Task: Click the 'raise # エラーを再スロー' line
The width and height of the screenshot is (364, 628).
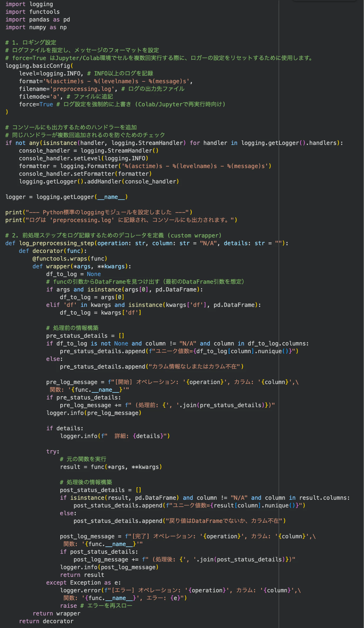Action: pyautogui.click(x=96, y=606)
